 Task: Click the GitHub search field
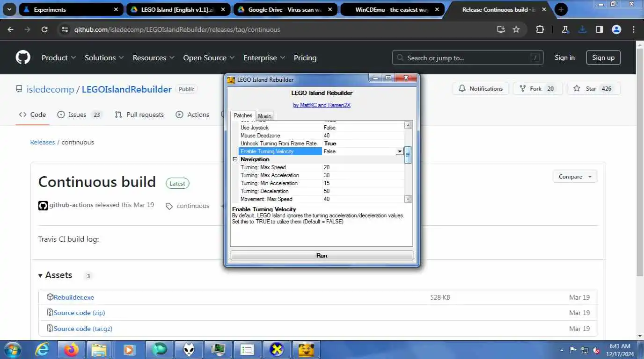pyautogui.click(x=468, y=57)
